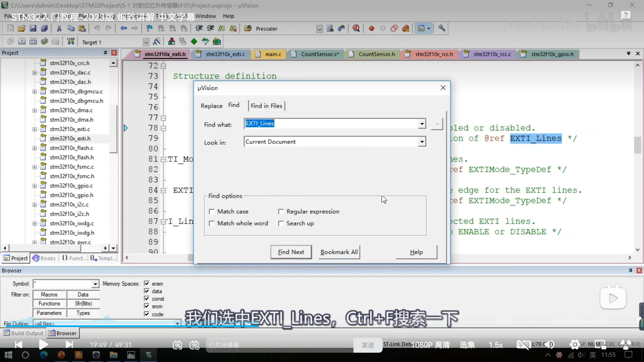Click the Configuration wrench icon
Image resolution: width=644 pixels, height=362 pixels.
(x=441, y=28)
